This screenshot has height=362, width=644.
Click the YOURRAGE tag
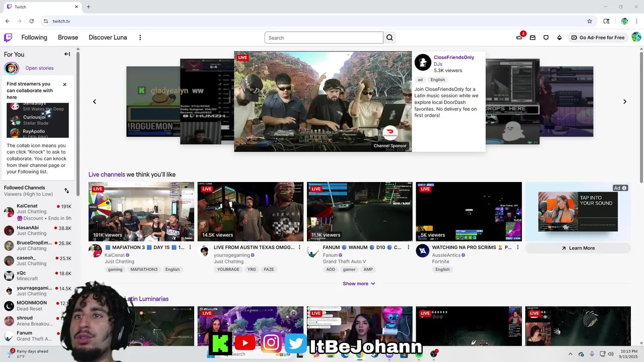pyautogui.click(x=228, y=269)
